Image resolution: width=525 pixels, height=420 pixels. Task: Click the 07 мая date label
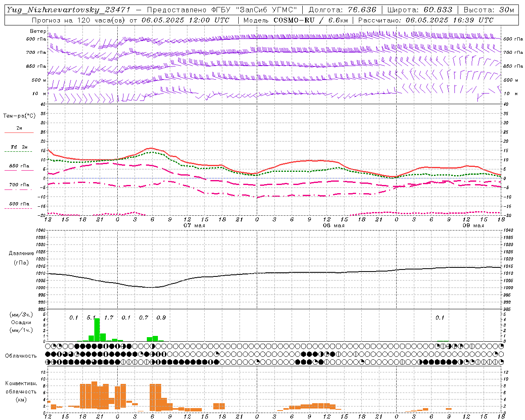194,226
